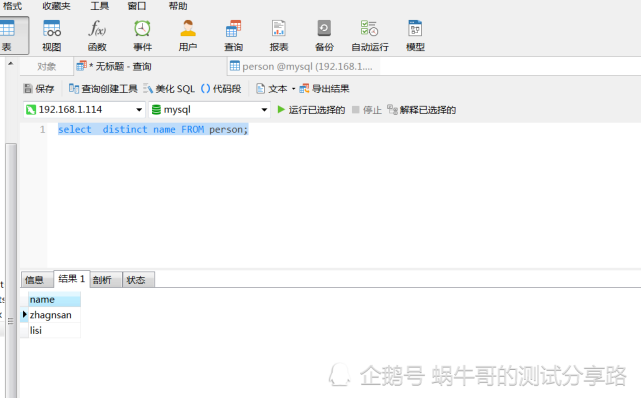Switch to the 信息 (Info) result tab

[x=36, y=280]
